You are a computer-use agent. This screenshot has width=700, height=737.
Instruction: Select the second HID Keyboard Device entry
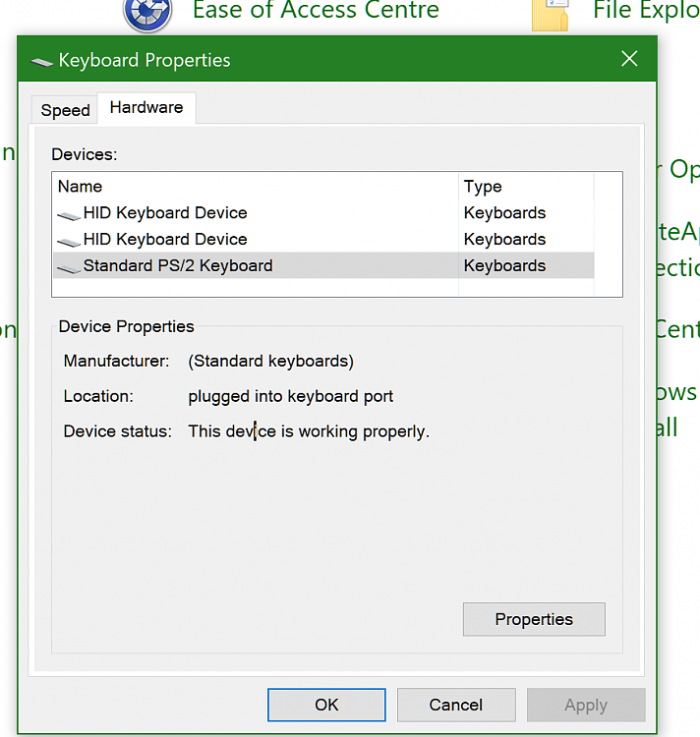point(165,240)
